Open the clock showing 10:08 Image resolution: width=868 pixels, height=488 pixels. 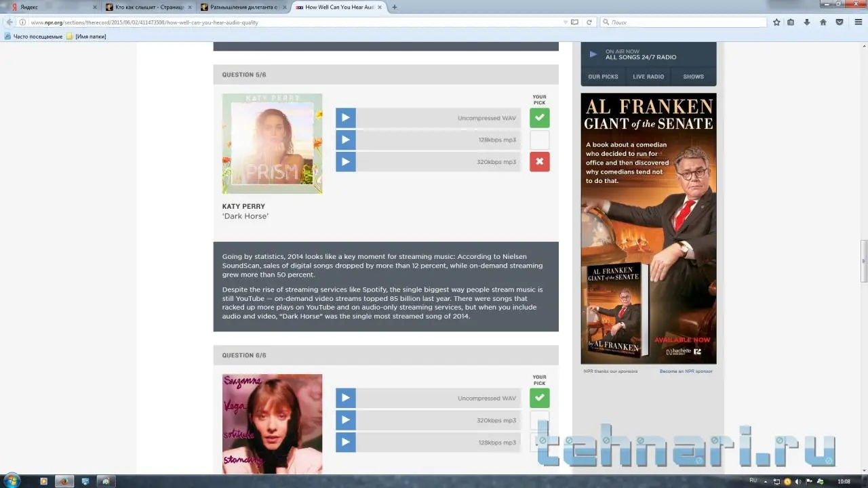[844, 481]
